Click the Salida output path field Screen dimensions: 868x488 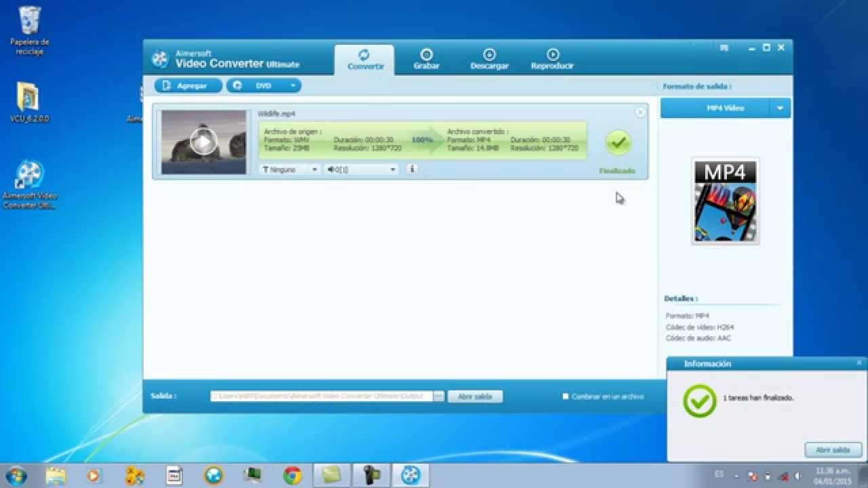point(321,396)
